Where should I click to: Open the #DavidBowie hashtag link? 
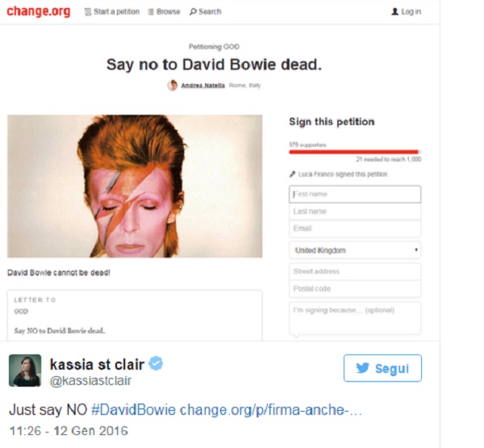click(133, 410)
